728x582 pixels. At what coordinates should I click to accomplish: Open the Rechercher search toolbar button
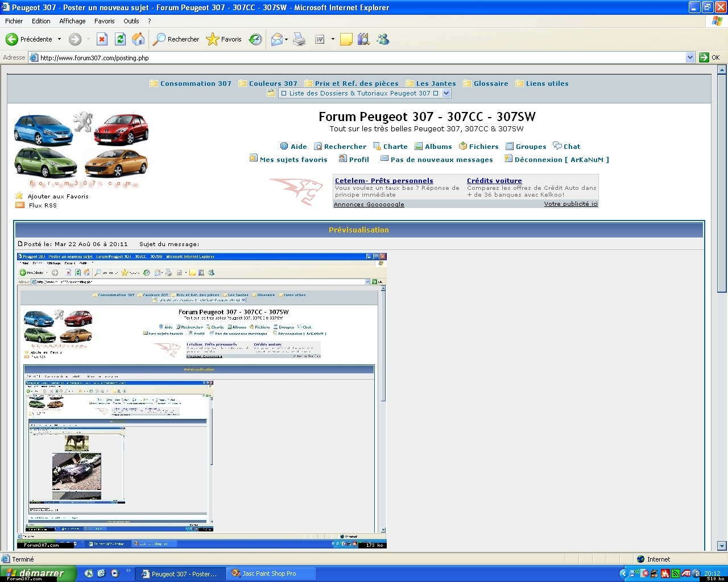(177, 39)
